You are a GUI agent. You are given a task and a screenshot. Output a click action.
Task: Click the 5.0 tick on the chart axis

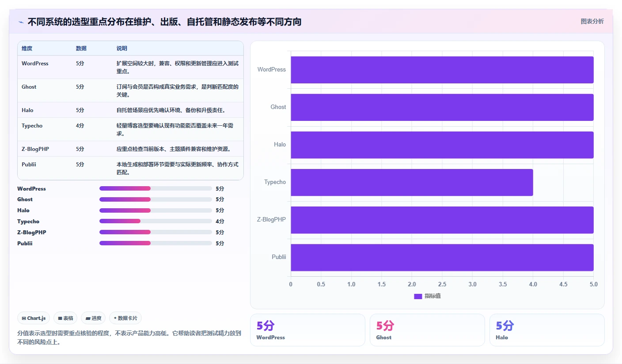[x=593, y=284]
